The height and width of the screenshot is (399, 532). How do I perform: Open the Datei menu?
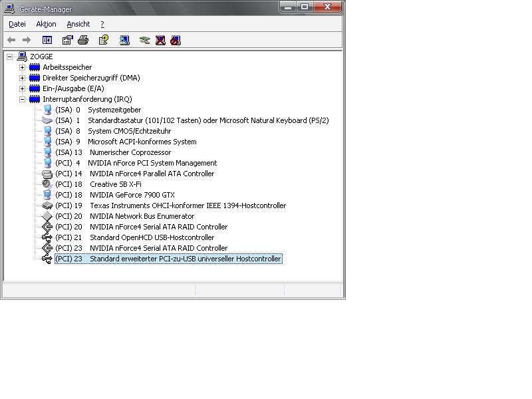17,24
